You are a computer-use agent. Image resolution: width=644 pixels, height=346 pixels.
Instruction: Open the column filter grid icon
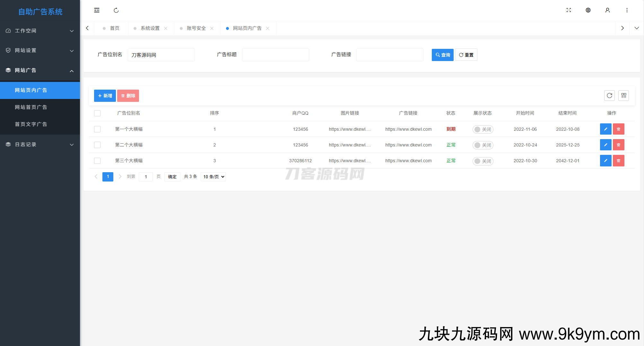coord(623,95)
